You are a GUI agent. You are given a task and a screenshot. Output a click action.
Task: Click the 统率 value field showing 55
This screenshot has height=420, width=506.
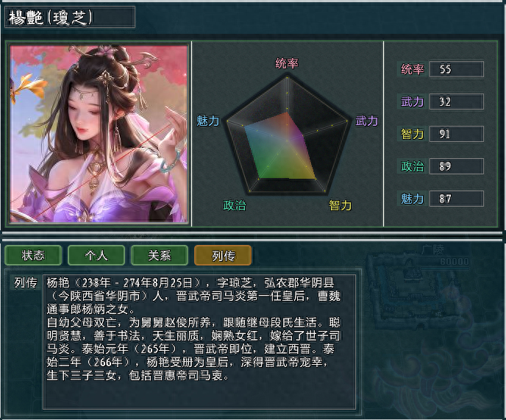pyautogui.click(x=456, y=69)
